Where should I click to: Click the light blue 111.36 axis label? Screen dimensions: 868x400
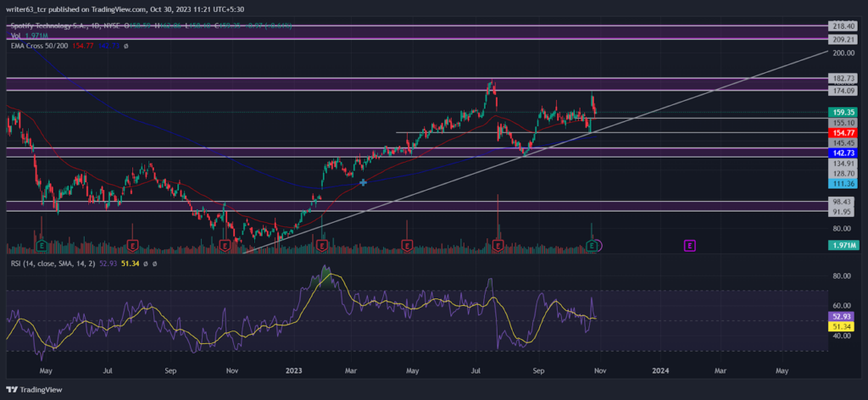843,183
